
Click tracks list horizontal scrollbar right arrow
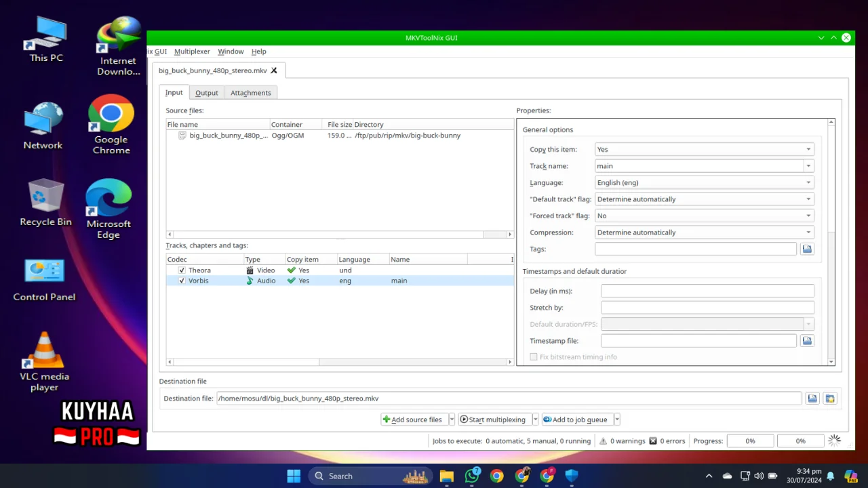point(510,362)
